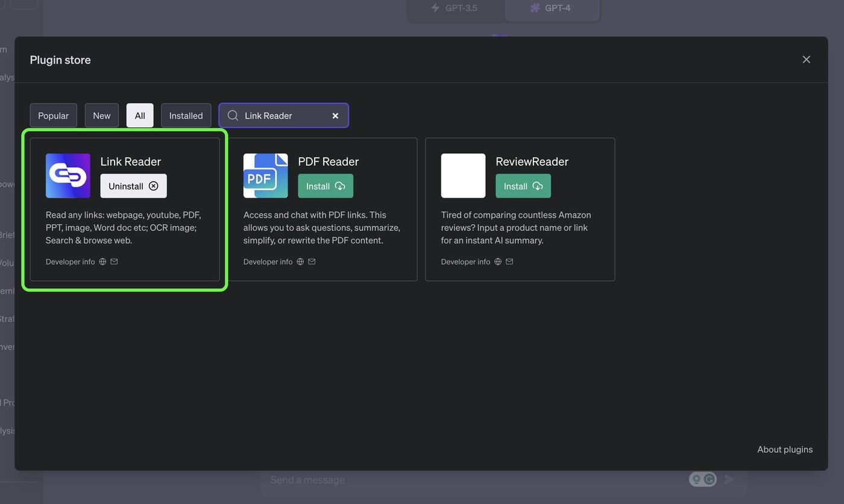Open PDF Reader developer website globe icon
Image resolution: width=844 pixels, height=504 pixels.
coord(300,262)
